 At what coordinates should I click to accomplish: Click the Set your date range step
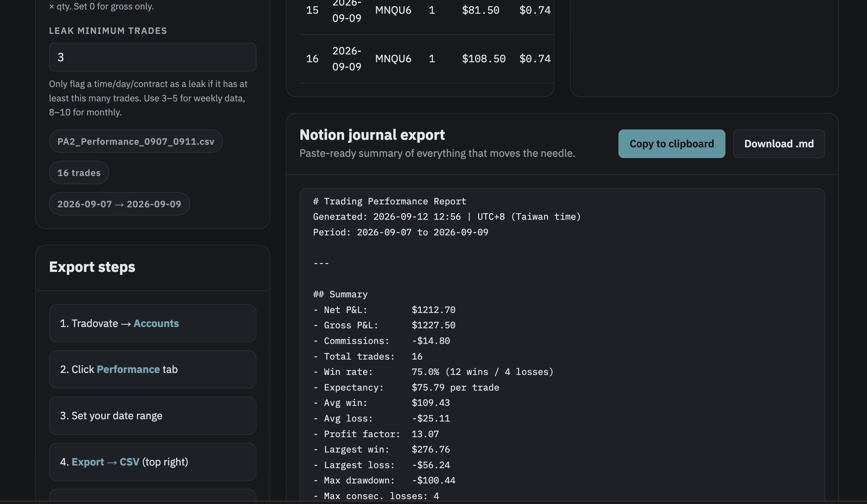coord(152,416)
